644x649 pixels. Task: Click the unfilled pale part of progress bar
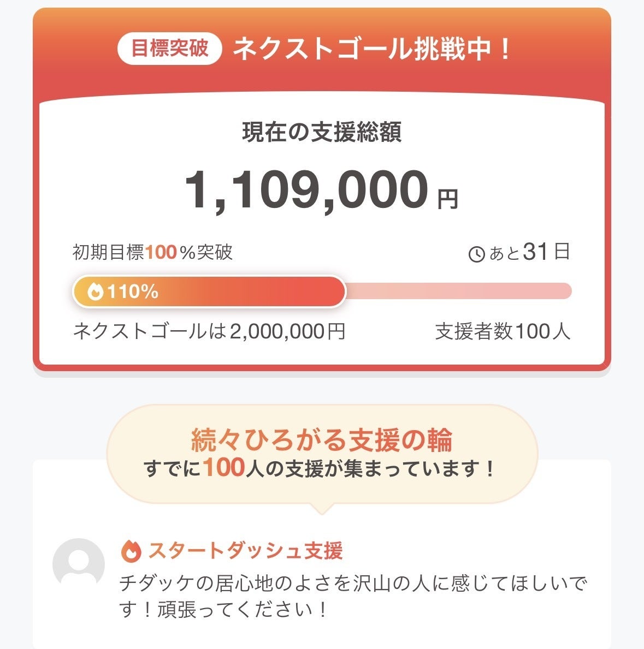(x=459, y=291)
